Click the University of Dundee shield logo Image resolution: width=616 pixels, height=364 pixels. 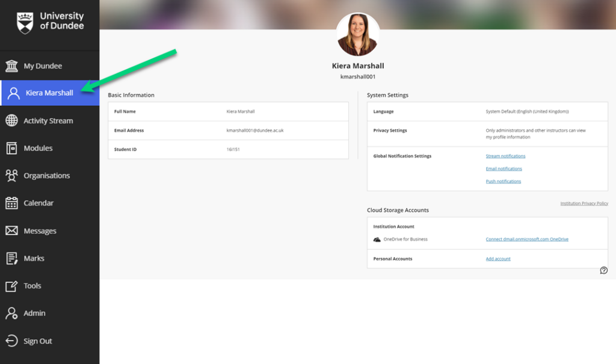coord(25,23)
